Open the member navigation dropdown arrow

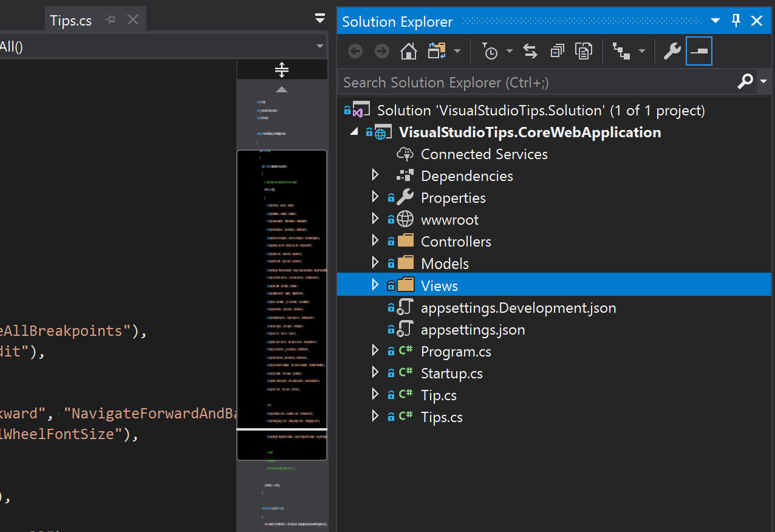pyautogui.click(x=320, y=46)
